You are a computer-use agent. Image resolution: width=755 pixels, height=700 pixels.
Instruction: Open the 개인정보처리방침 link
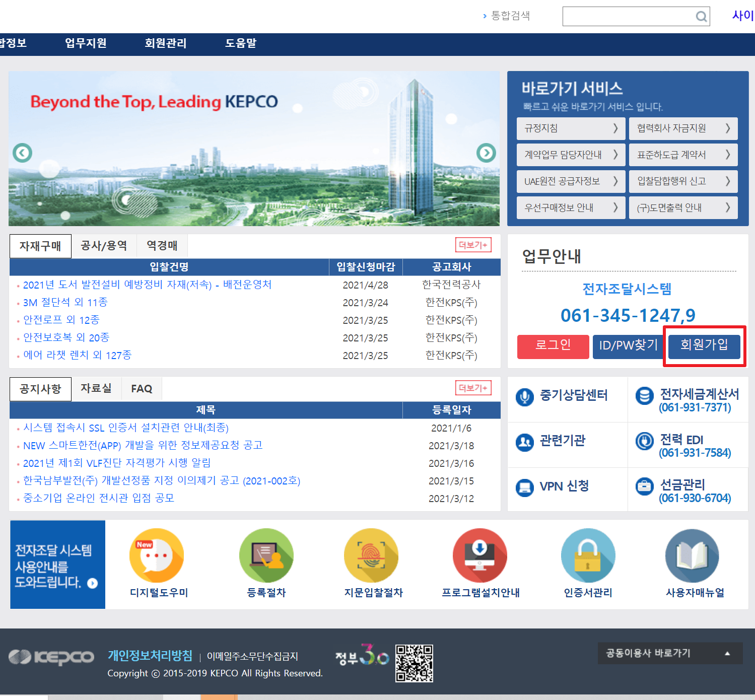[150, 656]
